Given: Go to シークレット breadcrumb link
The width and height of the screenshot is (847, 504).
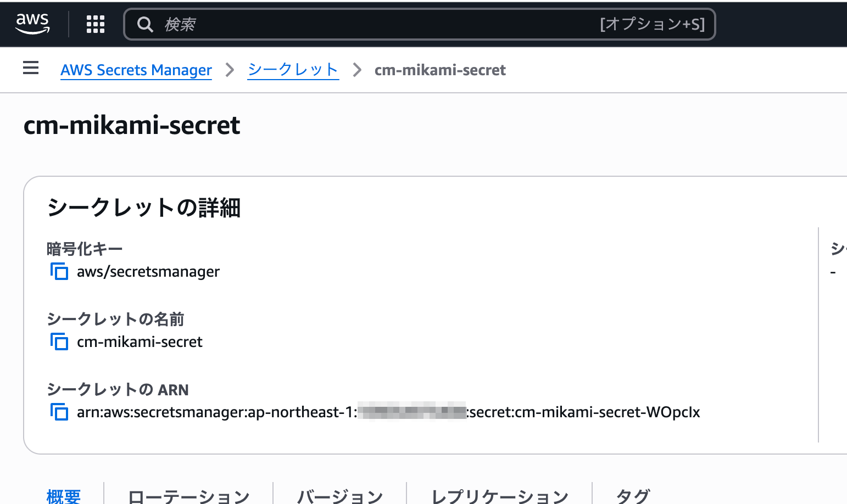Looking at the screenshot, I should pyautogui.click(x=293, y=70).
